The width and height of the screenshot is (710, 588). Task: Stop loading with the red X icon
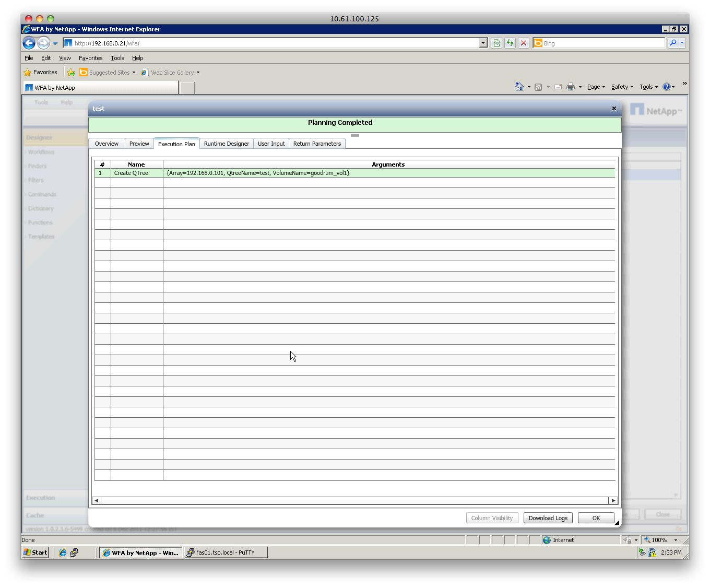524,43
